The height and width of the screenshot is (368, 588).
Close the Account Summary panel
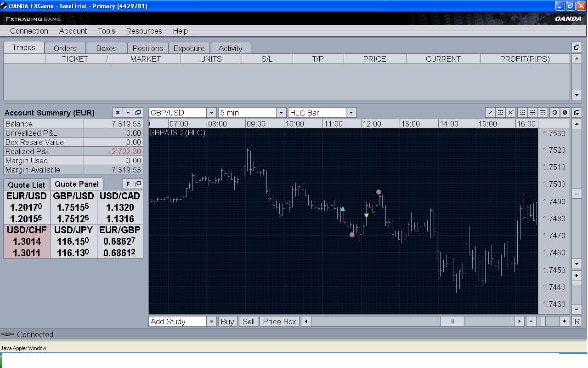[118, 113]
